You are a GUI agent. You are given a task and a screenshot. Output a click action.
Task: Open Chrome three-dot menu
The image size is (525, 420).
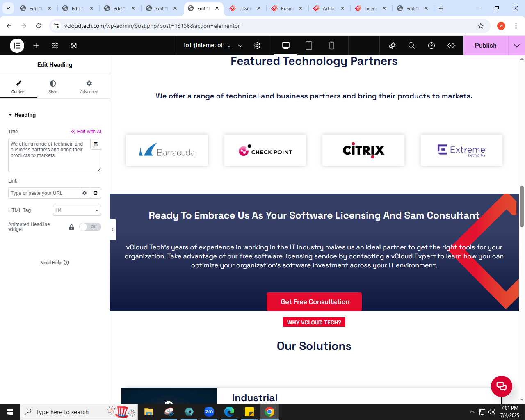[516, 26]
